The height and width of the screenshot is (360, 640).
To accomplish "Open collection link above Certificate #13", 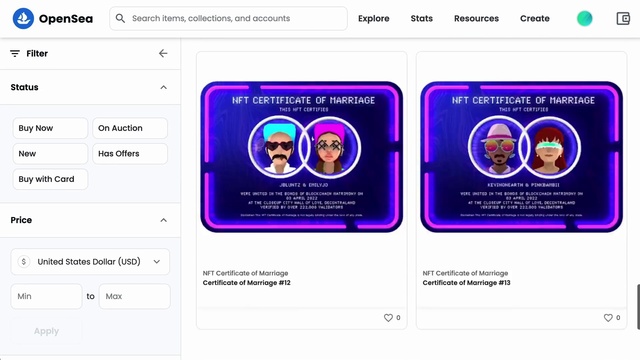I will 465,273.
